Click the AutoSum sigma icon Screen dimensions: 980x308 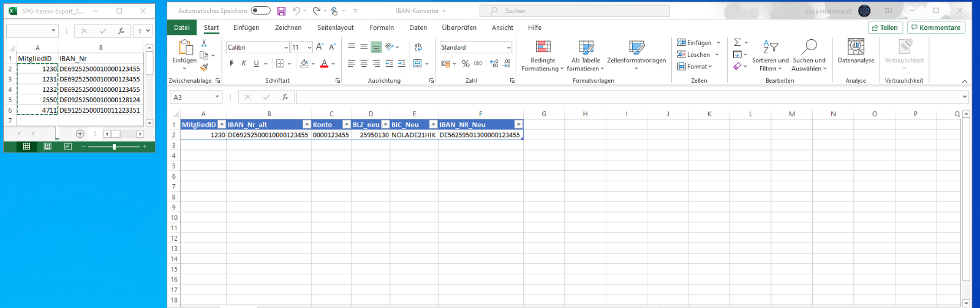(x=737, y=42)
